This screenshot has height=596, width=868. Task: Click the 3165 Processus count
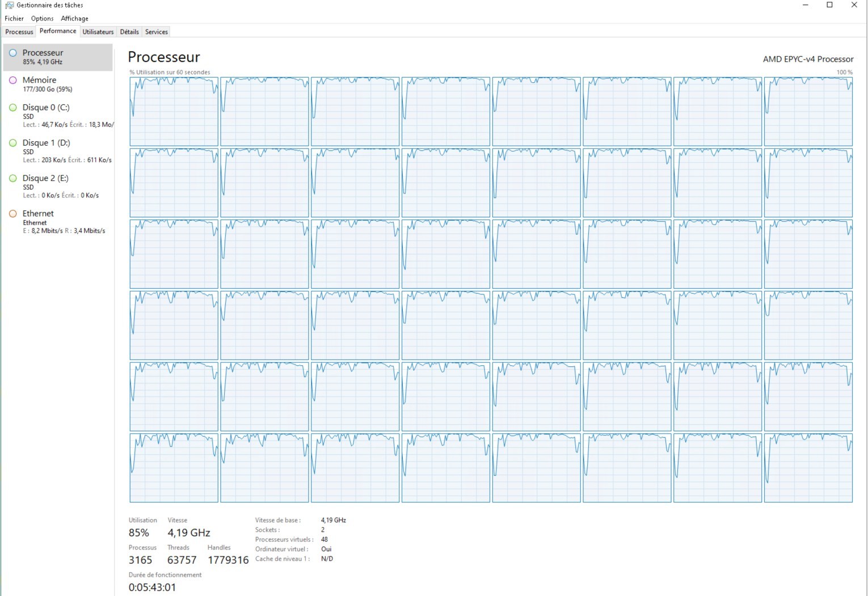tap(140, 560)
